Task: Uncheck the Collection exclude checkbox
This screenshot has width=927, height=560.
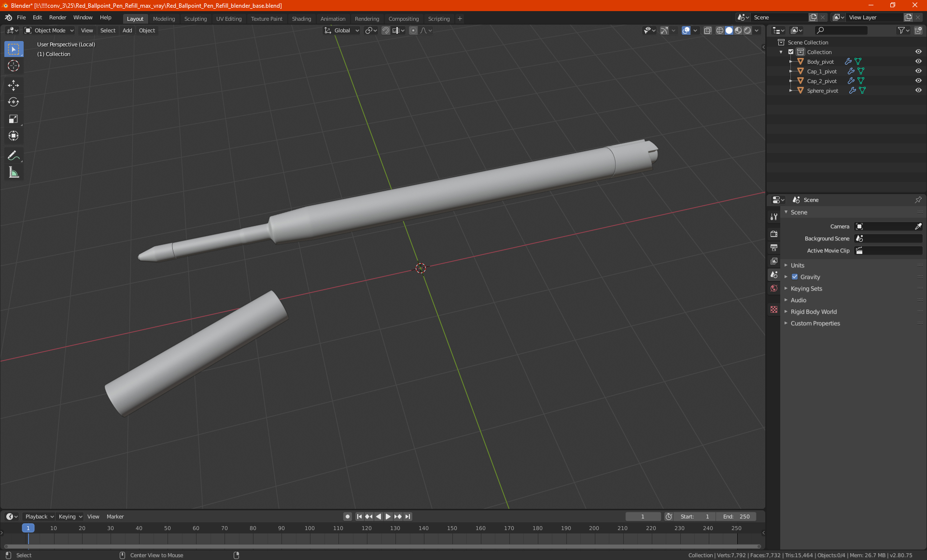Action: click(791, 52)
